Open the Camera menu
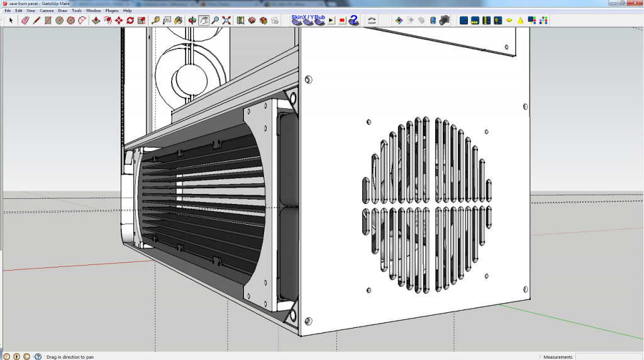This screenshot has height=360, width=644. 47,11
